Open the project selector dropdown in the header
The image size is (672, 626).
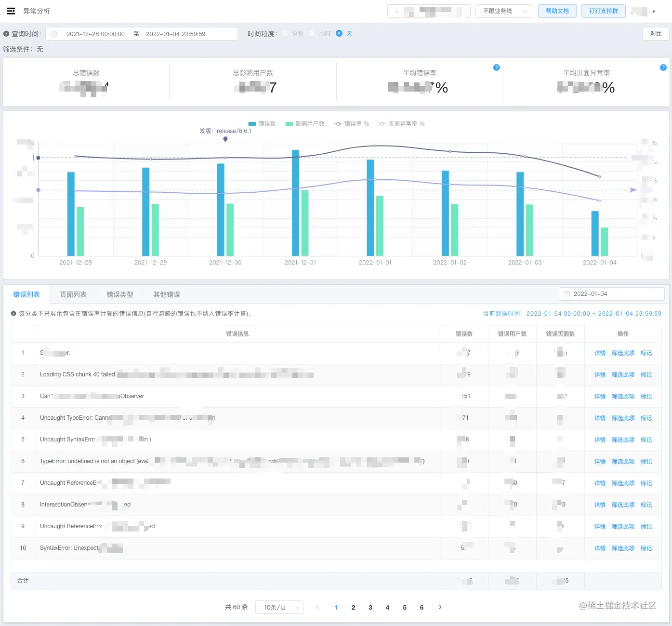(x=429, y=11)
